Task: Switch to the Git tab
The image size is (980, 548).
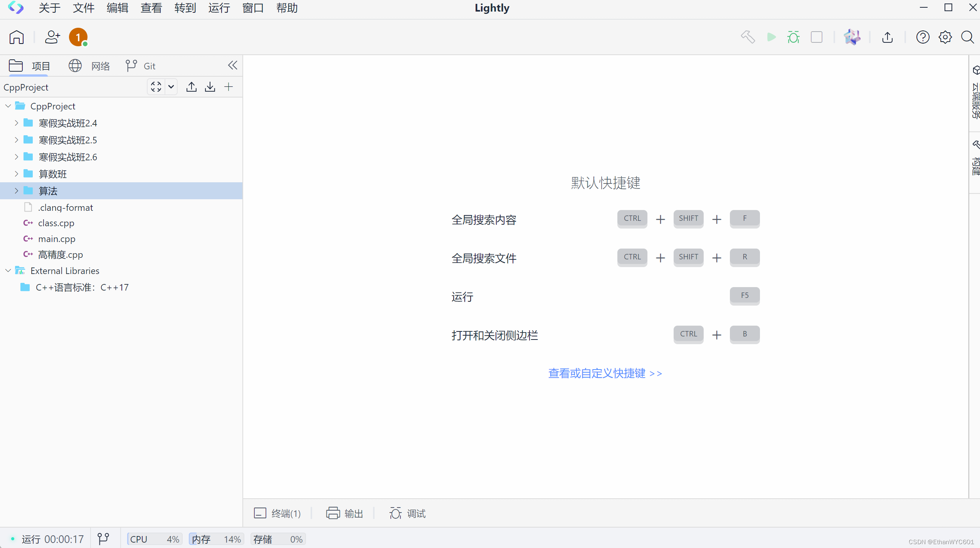Action: [x=141, y=66]
